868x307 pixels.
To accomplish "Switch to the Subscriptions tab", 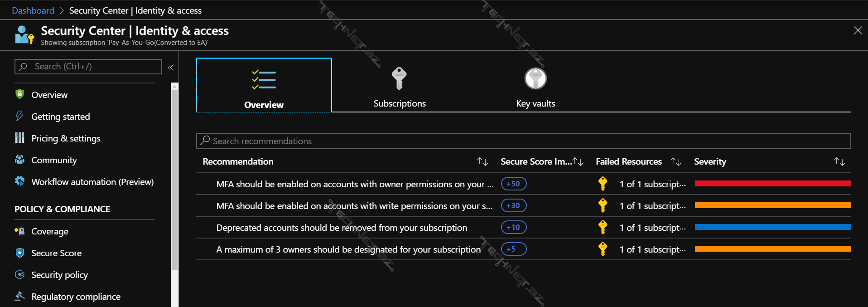I will [x=399, y=86].
